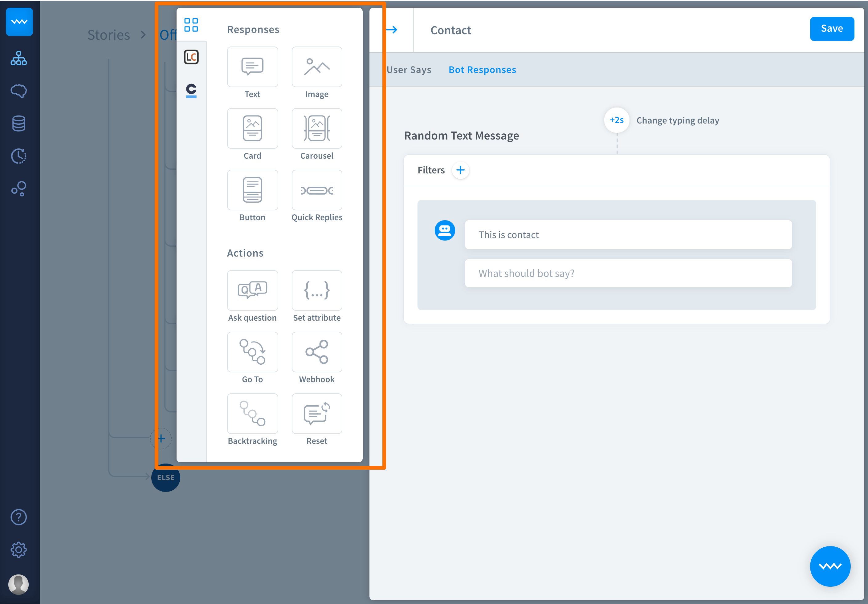Viewport: 868px width, 604px height.
Task: Click the 'What should bot say?' field
Action: pos(628,273)
